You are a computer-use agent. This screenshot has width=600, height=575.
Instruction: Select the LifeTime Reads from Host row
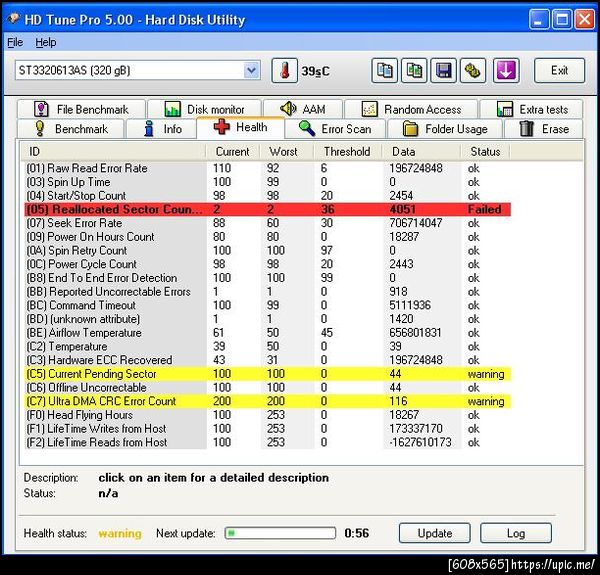point(267,442)
